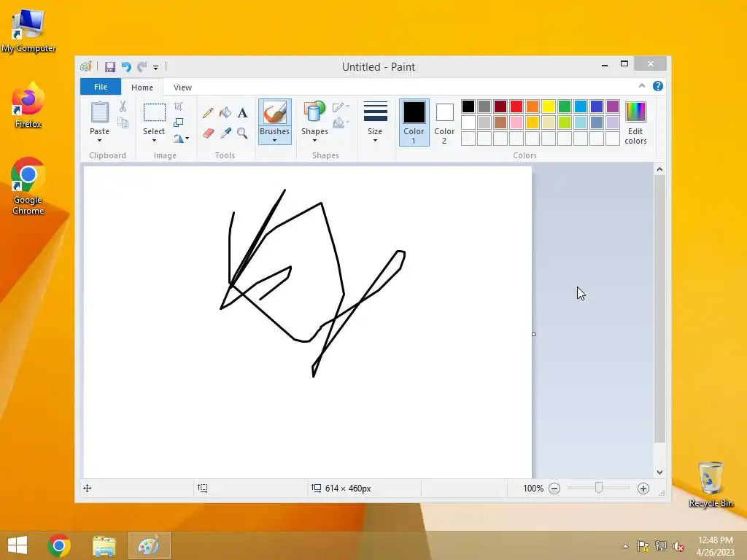The image size is (747, 560).
Task: Open Customize Quick Access Toolbar dropdown
Action: pos(156,68)
